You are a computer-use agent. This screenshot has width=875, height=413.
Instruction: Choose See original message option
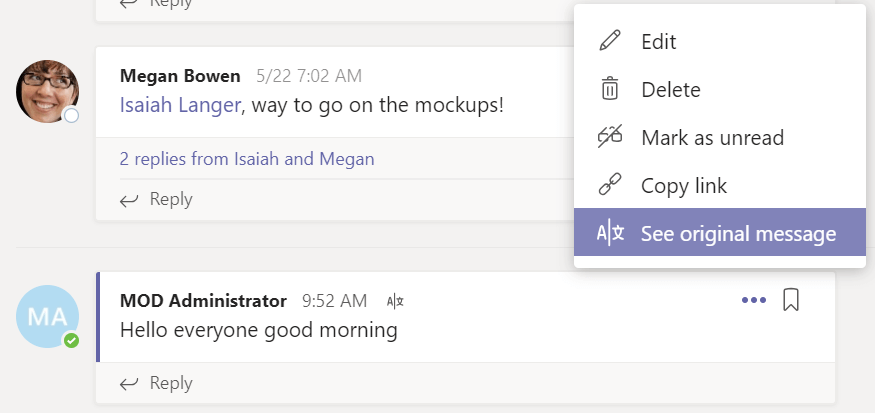click(738, 234)
